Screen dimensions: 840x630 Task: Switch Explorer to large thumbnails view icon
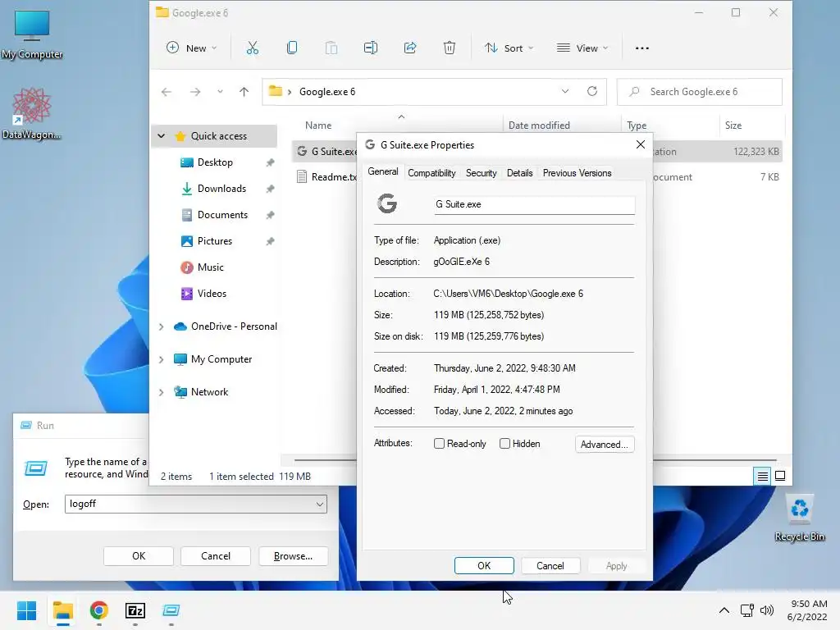coord(780,476)
